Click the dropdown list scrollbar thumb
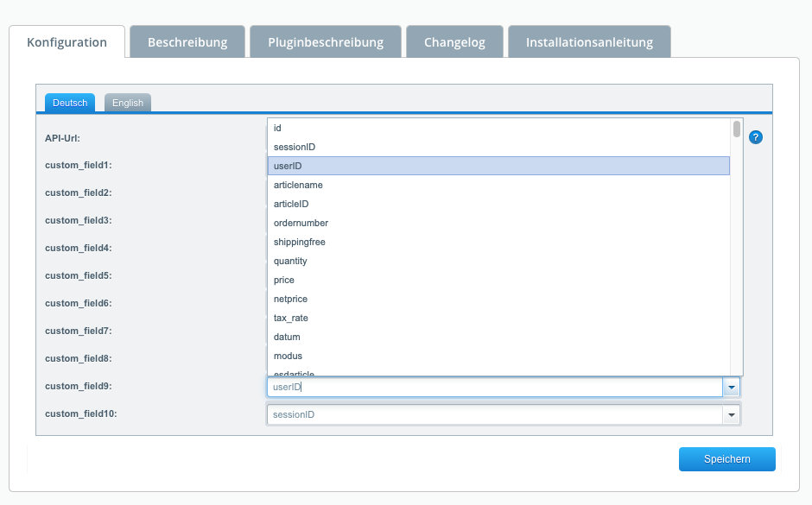Viewport: 812px width, 505px height. (x=737, y=129)
